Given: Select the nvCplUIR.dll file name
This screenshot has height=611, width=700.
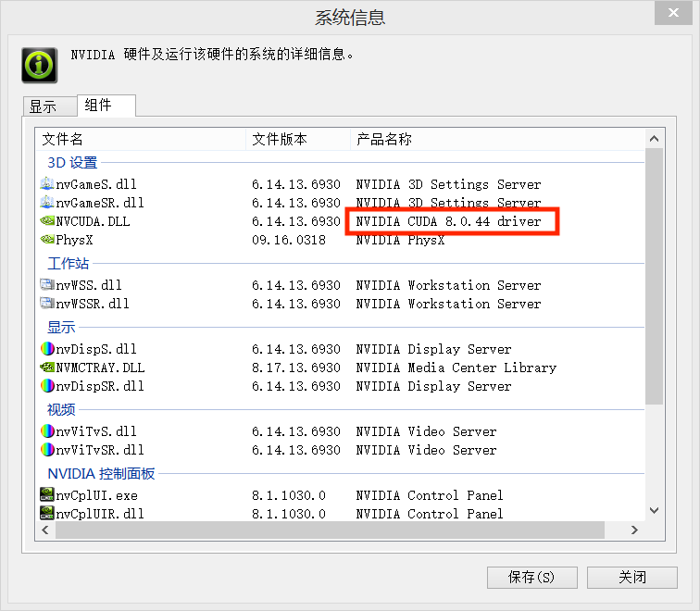Looking at the screenshot, I should click(100, 513).
